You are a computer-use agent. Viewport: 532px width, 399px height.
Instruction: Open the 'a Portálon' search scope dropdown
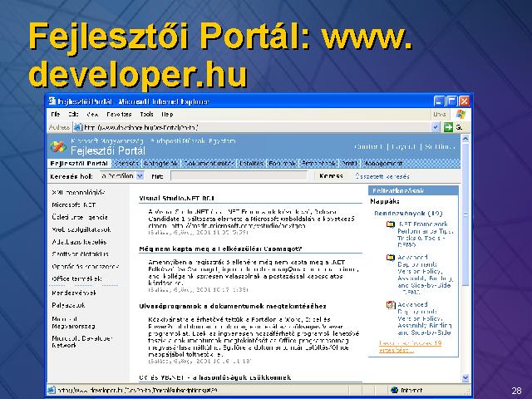pyautogui.click(x=140, y=175)
